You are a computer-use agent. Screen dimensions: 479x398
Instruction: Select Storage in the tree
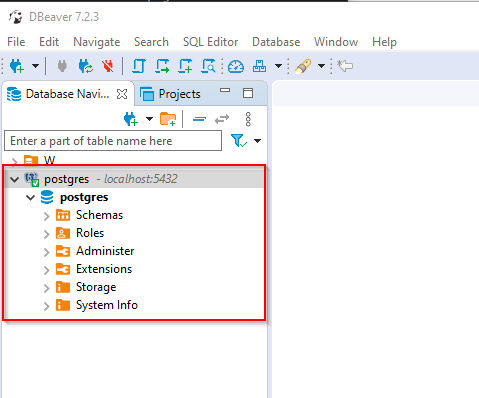coord(96,287)
